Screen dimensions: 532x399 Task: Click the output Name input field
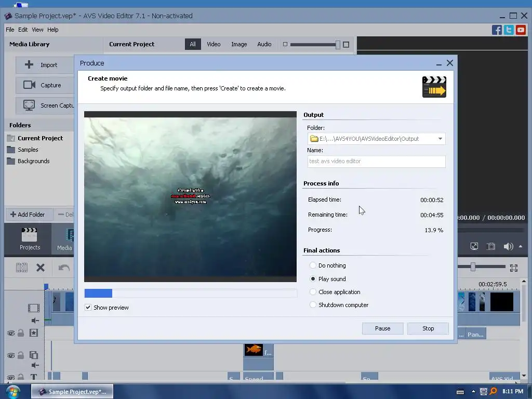point(376,162)
